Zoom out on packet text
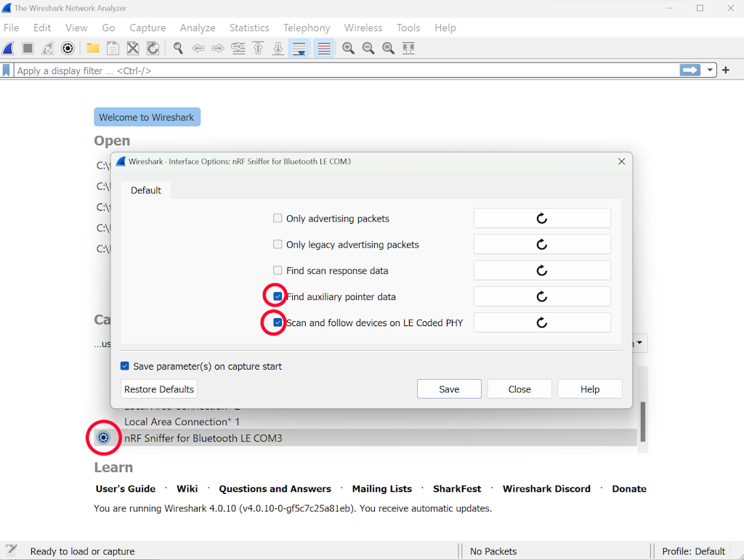The height and width of the screenshot is (560, 744). 368,48
